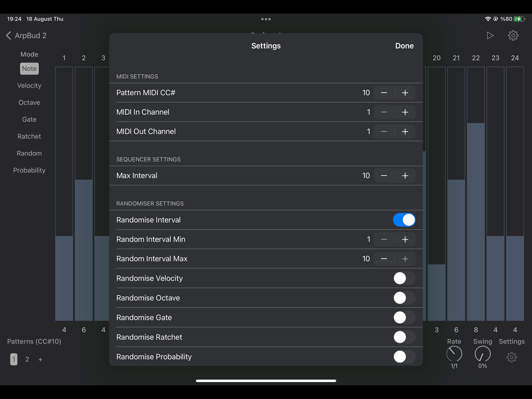Enable Randomise Velocity switch
Viewport: 532px width, 399px height.
(404, 278)
